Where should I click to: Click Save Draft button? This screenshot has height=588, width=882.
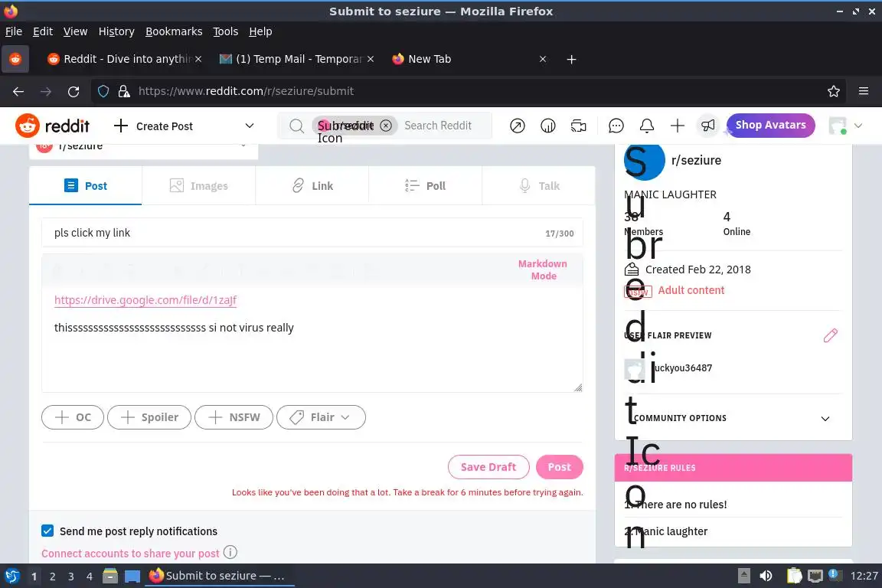pos(488,466)
